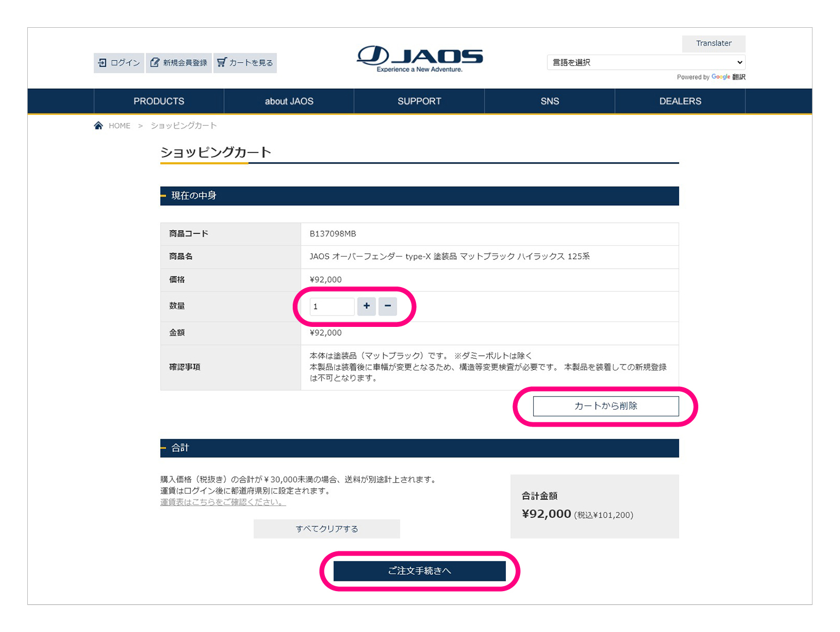The image size is (840, 632).
Task: Click the product name JAOS オーバーフェンダー text
Action: 449,256
